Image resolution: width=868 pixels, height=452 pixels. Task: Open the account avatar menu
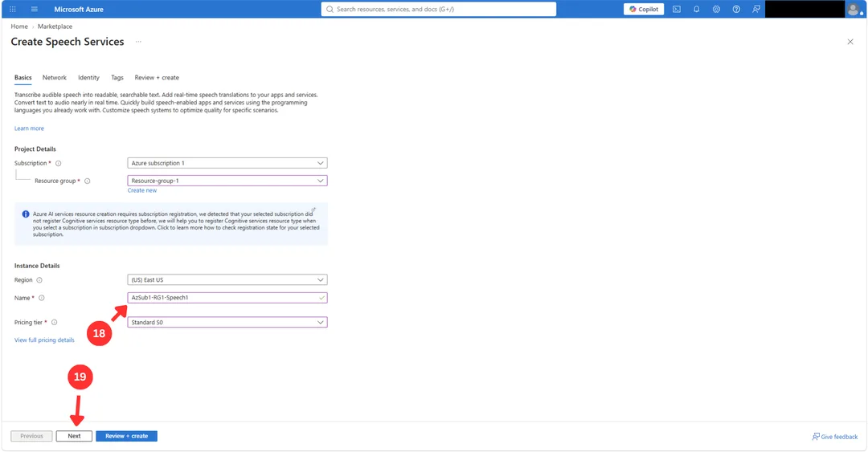[854, 9]
